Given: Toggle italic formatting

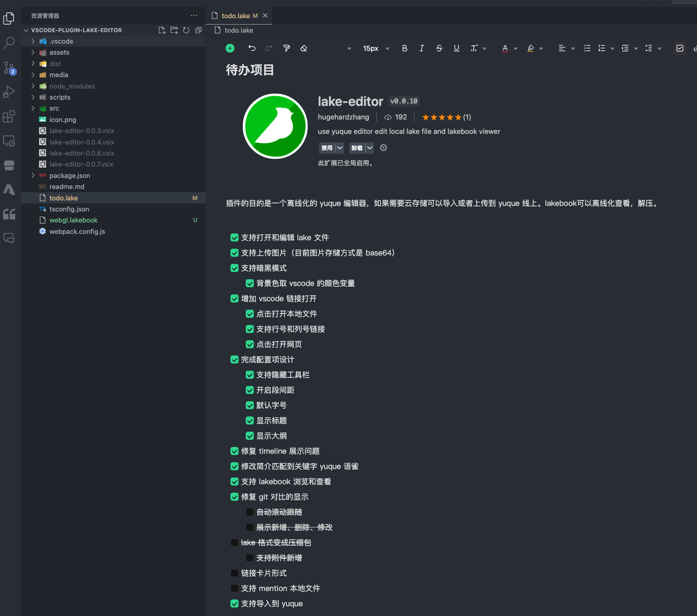Looking at the screenshot, I should pyautogui.click(x=422, y=48).
